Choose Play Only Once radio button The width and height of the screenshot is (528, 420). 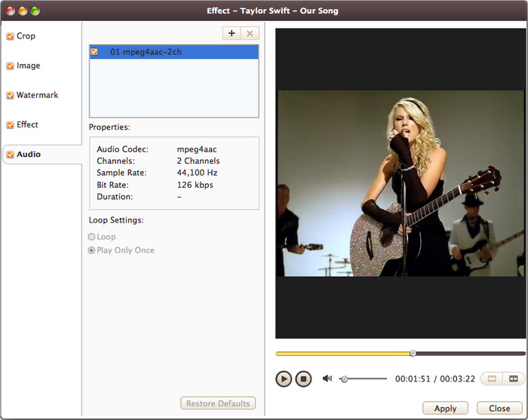(92, 250)
